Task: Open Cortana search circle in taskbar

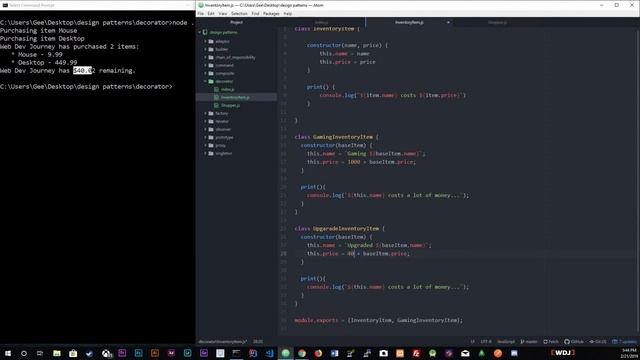Action: point(24,353)
